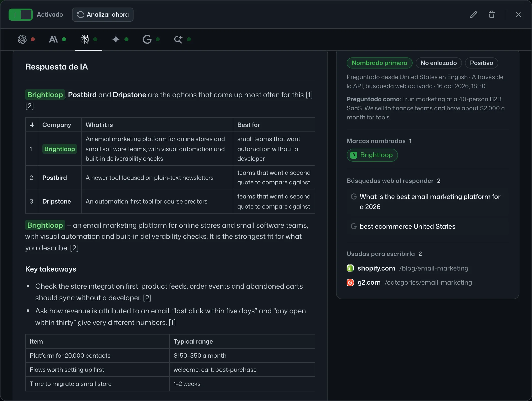Click the Analizar ahora button
Viewport: 532px width, 401px height.
click(103, 15)
